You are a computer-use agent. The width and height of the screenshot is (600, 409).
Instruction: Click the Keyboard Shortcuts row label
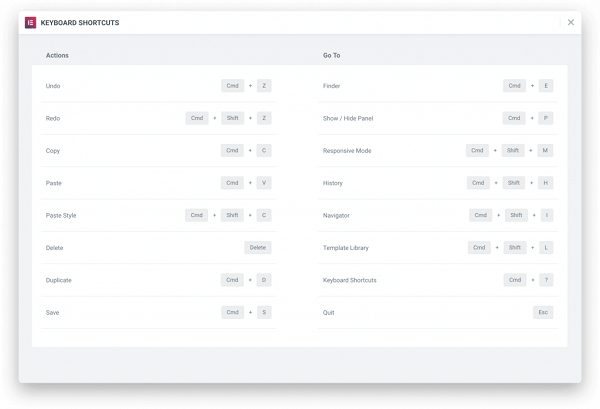point(349,280)
